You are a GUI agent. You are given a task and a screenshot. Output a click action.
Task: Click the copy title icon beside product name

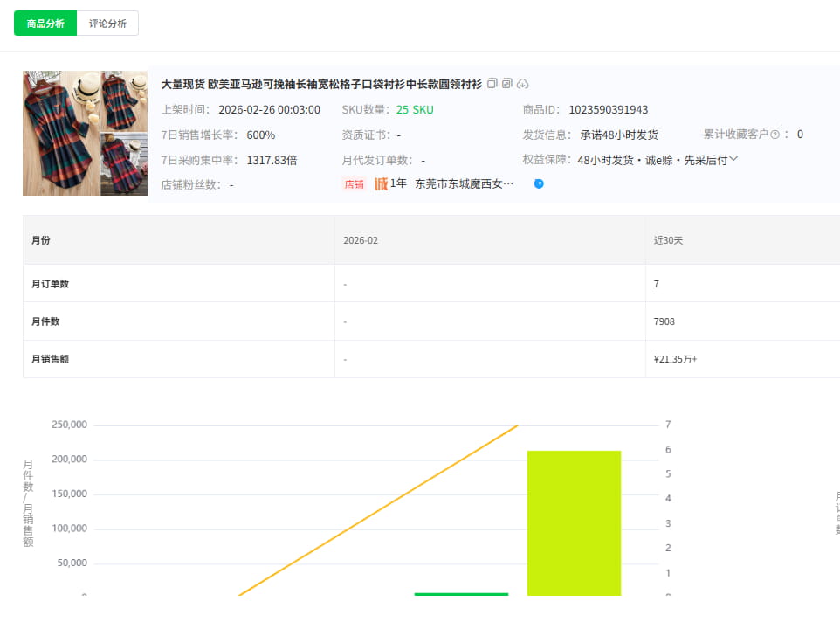coord(492,83)
